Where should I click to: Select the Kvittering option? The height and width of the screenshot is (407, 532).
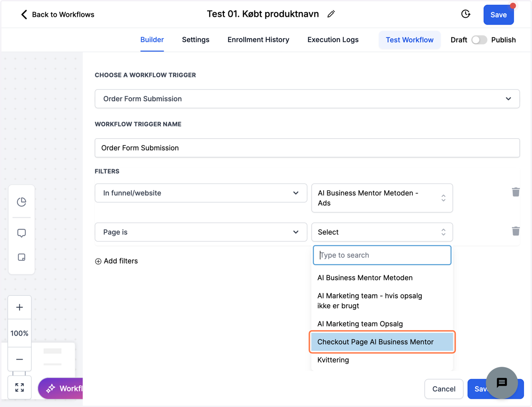click(382, 360)
